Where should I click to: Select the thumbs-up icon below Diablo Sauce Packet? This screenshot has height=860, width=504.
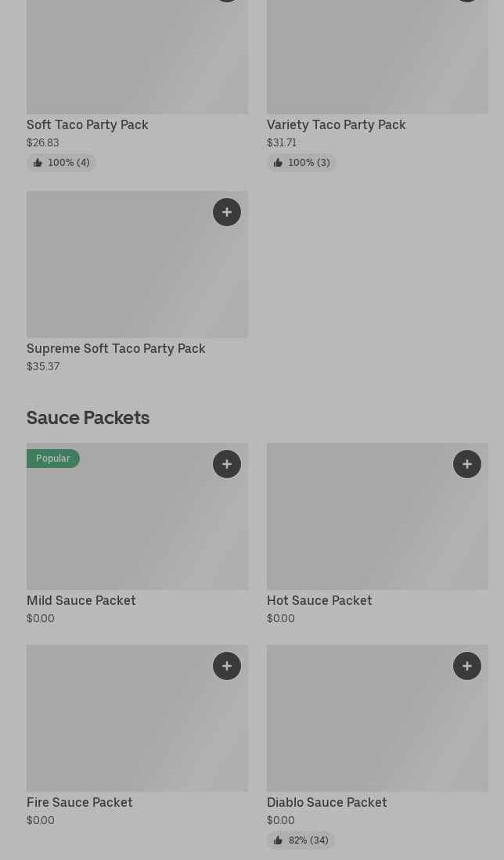(278, 840)
